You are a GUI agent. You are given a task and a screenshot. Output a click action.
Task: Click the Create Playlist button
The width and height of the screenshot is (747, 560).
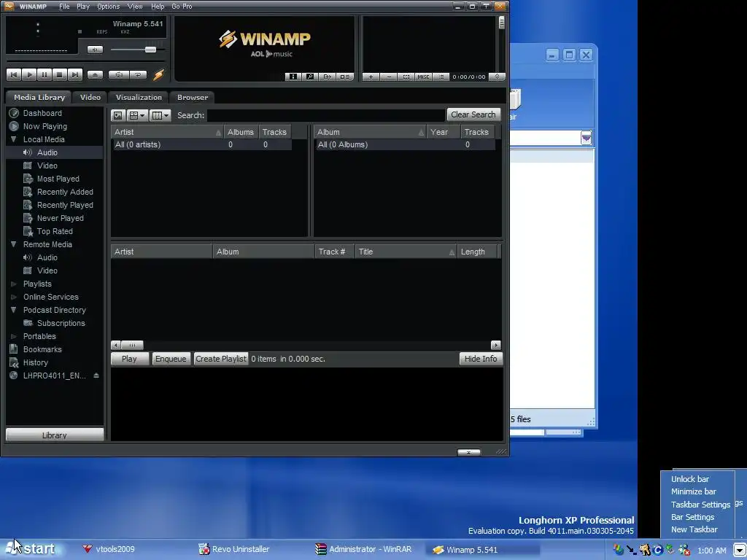(221, 359)
